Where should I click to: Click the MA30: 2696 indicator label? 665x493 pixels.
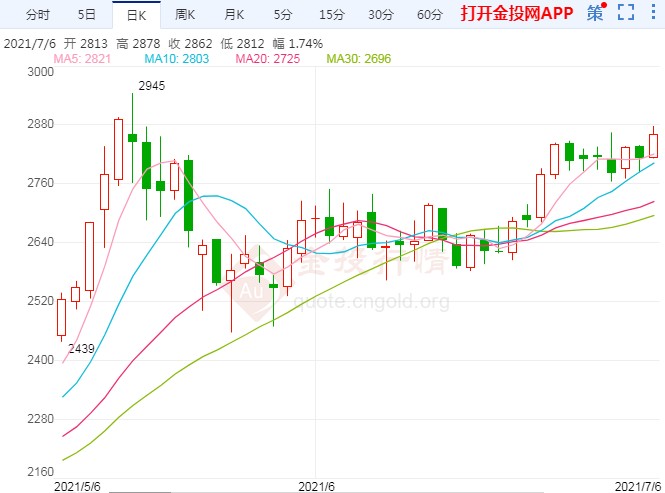coord(359,59)
